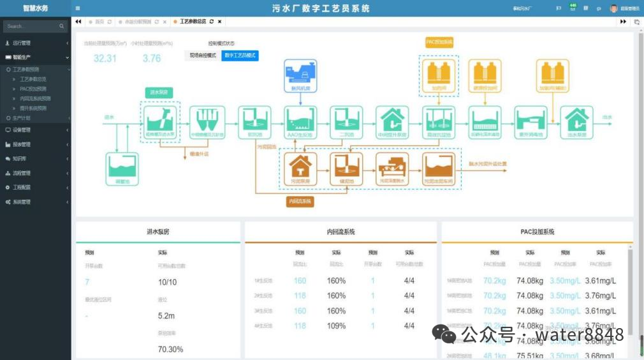Expand the 报表管理 sidebar menu
644x360 pixels.
pos(36,144)
